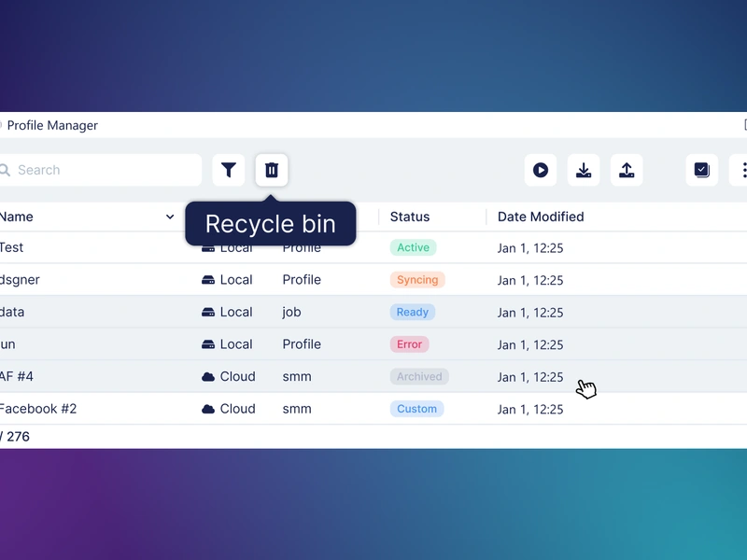Click inside the Search field

[x=100, y=170]
